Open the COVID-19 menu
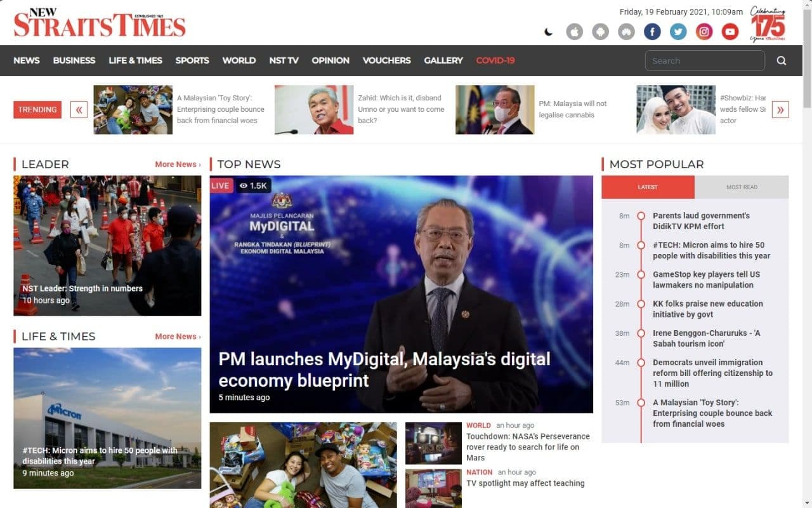 tap(495, 60)
